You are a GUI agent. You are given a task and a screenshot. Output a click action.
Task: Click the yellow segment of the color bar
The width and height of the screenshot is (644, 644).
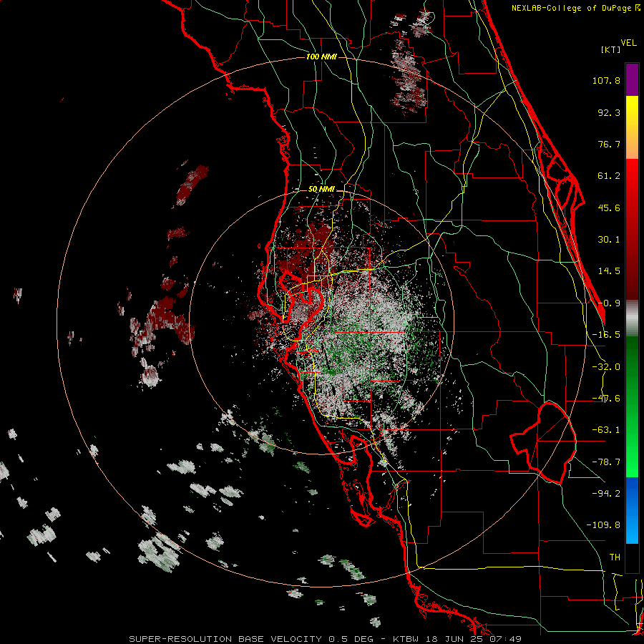point(632,127)
